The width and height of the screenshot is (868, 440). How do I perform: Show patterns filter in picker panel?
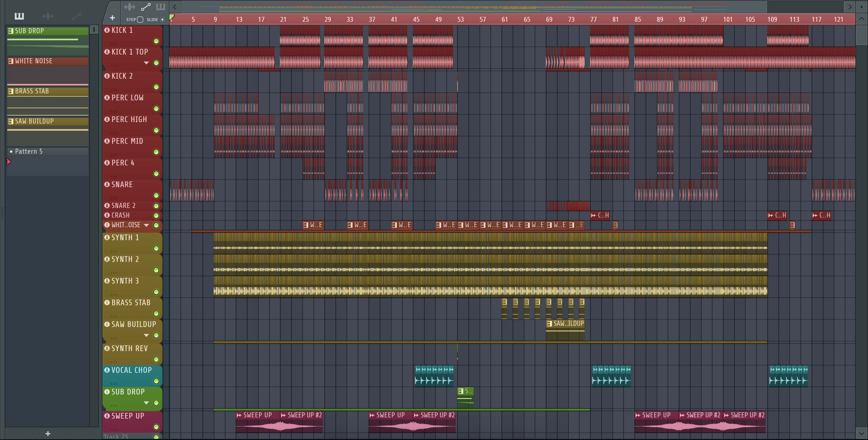coord(19,16)
